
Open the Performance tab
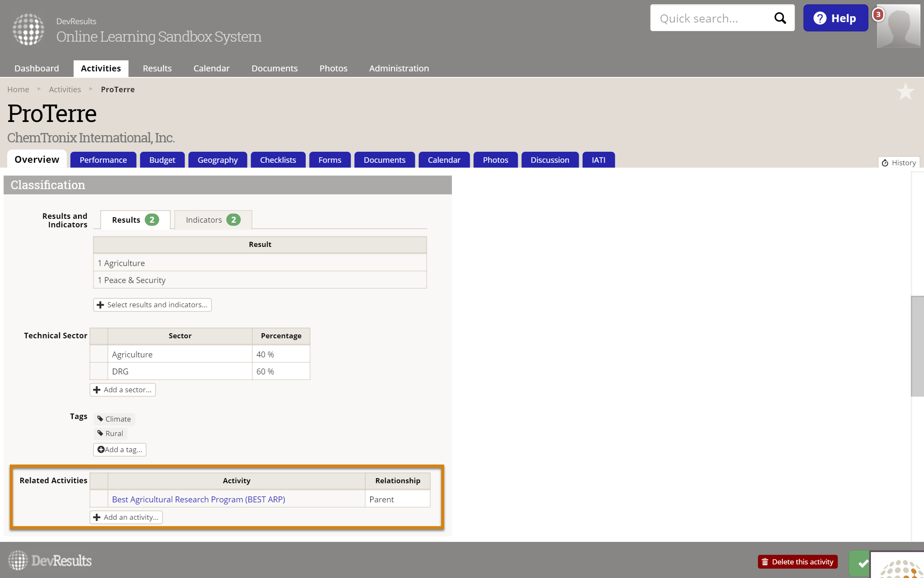pos(103,160)
